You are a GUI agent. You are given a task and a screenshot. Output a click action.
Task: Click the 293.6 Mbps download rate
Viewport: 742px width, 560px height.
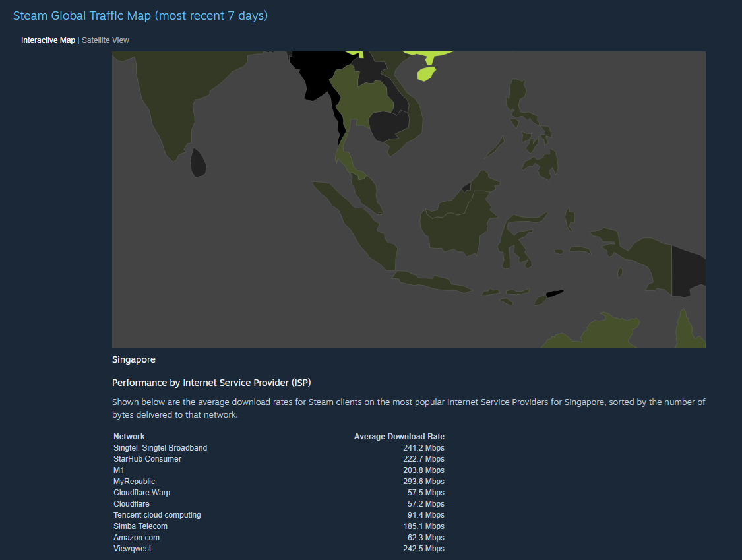click(424, 482)
